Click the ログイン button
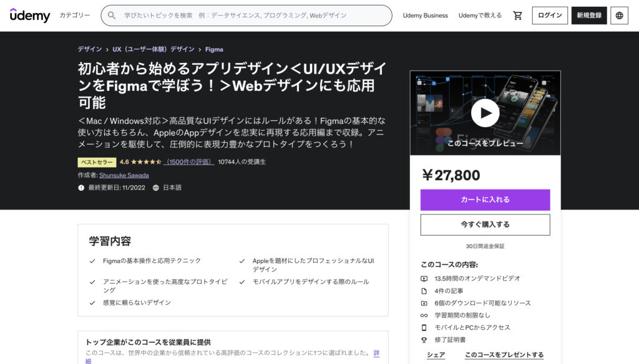 pos(550,16)
